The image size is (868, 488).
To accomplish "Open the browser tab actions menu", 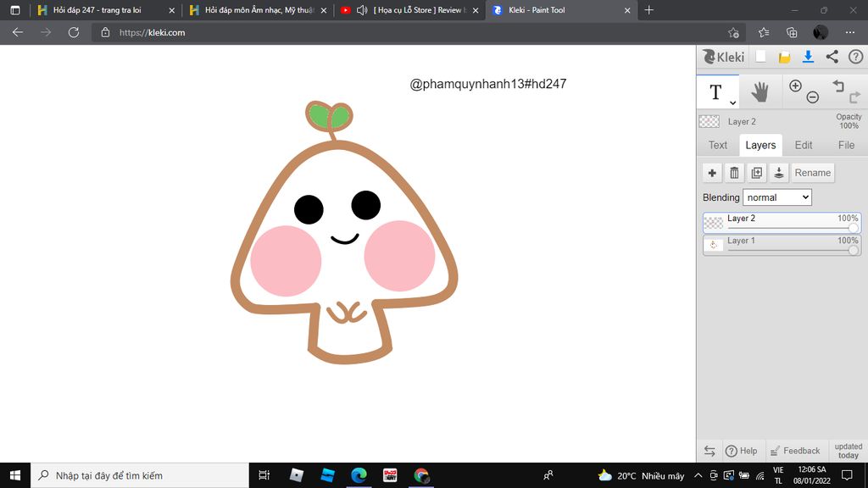I will pos(15,10).
